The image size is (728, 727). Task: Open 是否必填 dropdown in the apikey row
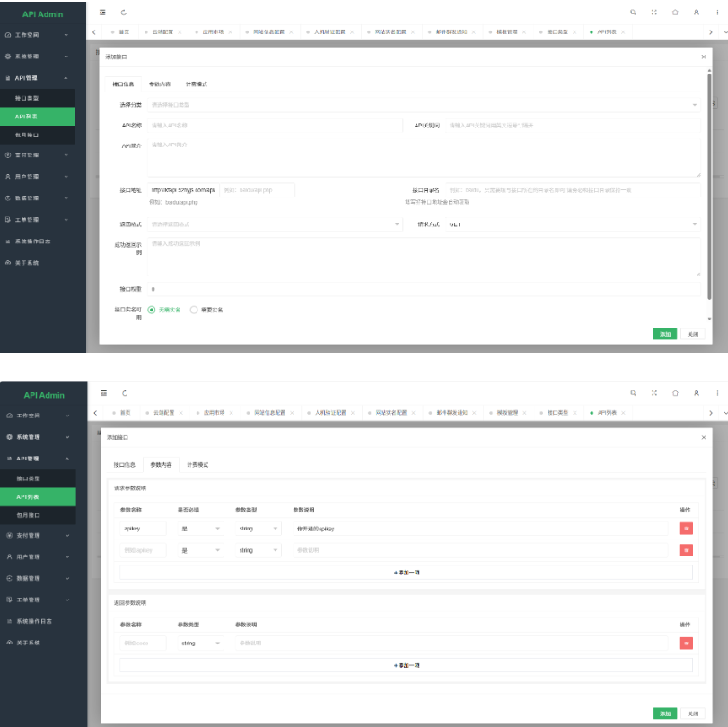click(x=200, y=529)
